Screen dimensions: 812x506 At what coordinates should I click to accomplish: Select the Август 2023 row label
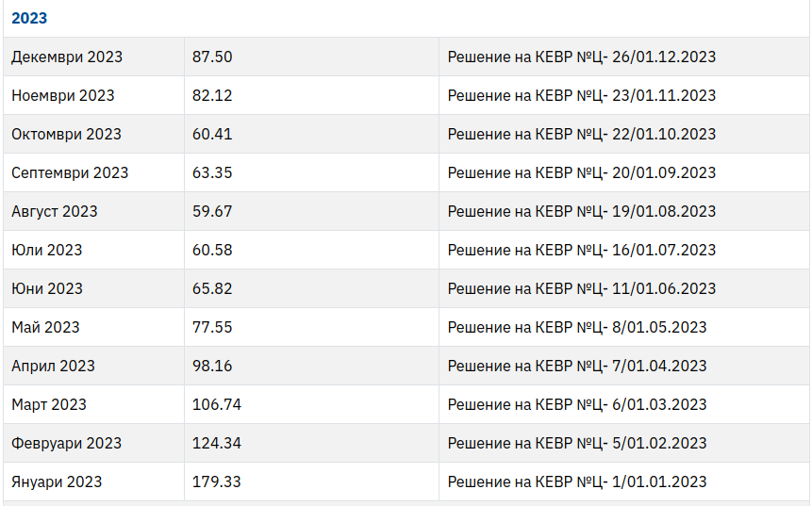[55, 211]
